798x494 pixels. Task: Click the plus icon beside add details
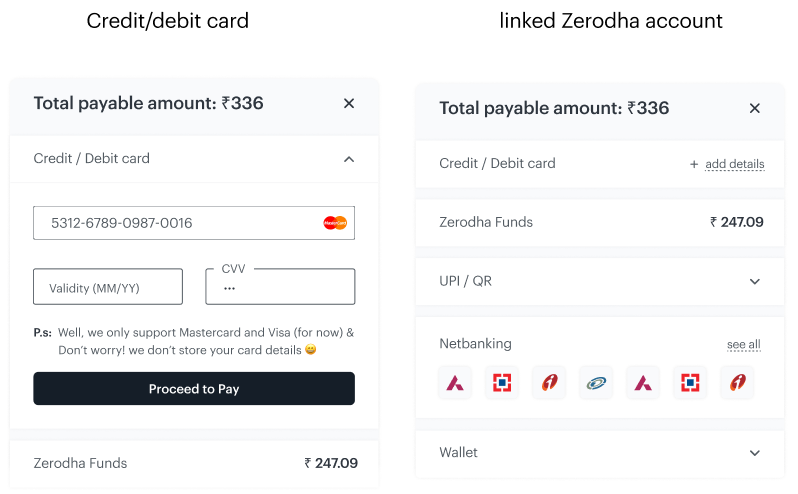(694, 164)
